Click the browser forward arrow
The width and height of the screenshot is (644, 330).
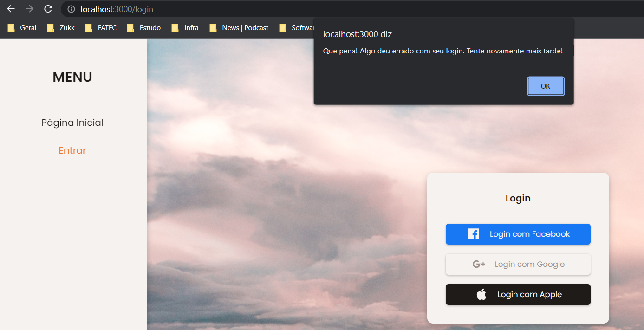click(29, 8)
